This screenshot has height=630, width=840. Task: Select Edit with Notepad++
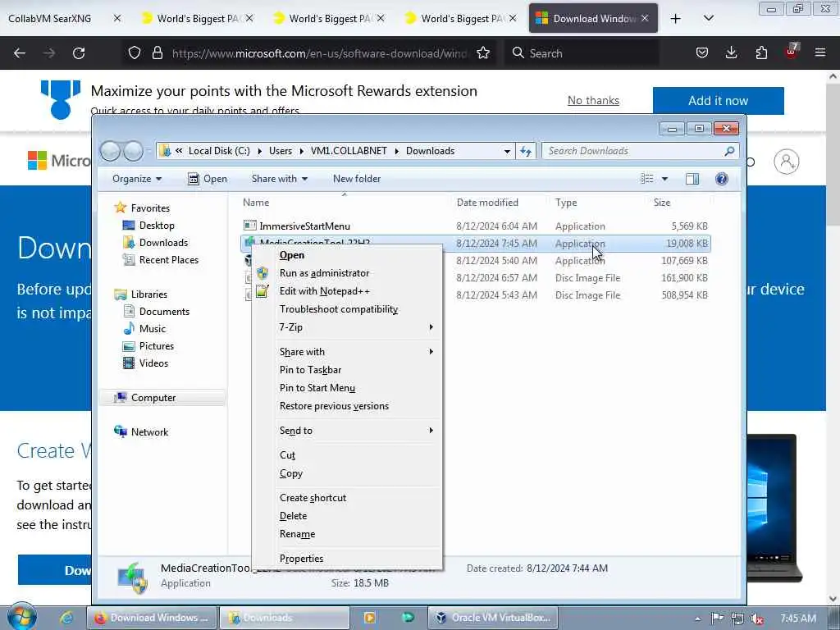point(346,291)
